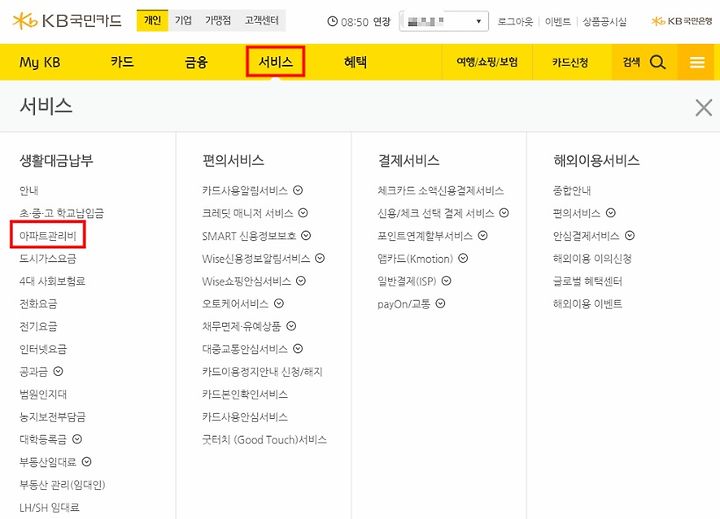Viewport: 720px width, 519px height.
Task: Open the hamburger full menu icon
Action: pos(697,62)
